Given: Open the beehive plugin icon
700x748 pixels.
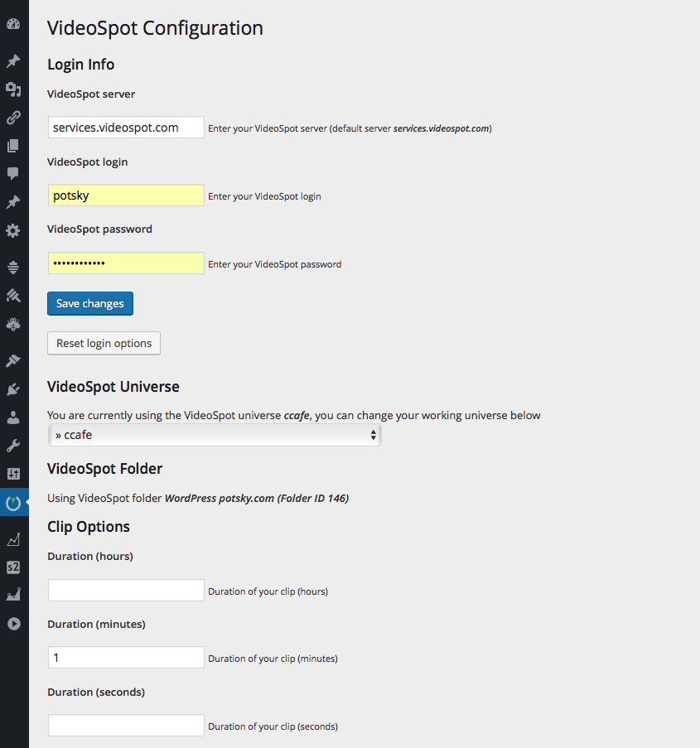Looking at the screenshot, I should point(13,267).
